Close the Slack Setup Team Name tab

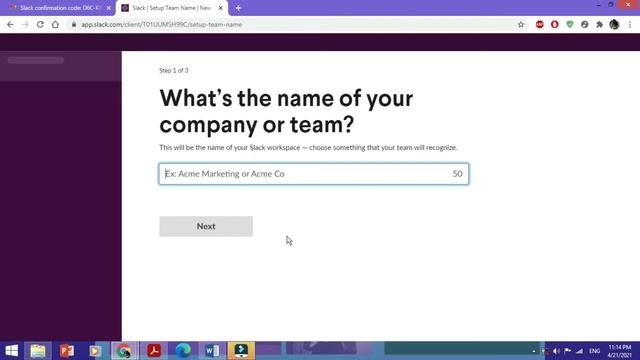tap(220, 8)
